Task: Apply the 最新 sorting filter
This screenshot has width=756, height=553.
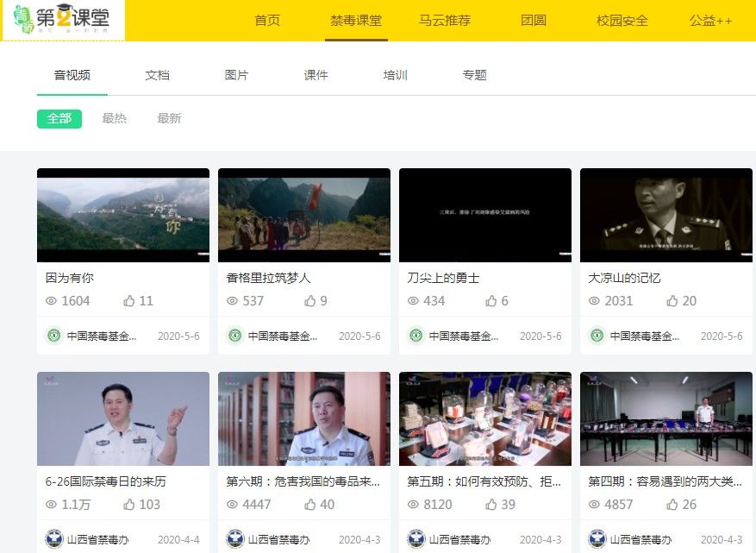Action: [x=169, y=118]
